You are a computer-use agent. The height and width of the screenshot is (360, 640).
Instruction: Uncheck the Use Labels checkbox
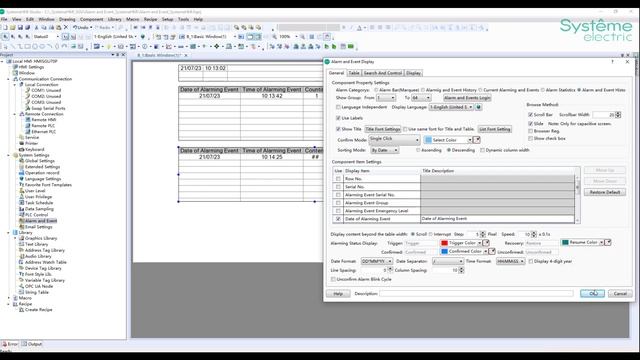[x=338, y=118]
